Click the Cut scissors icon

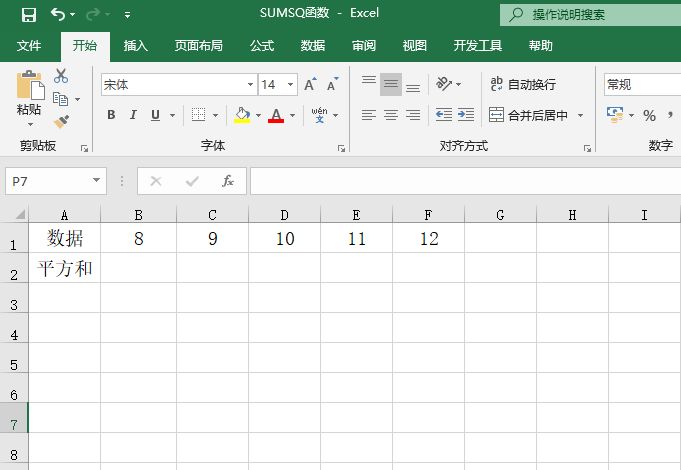click(x=61, y=76)
